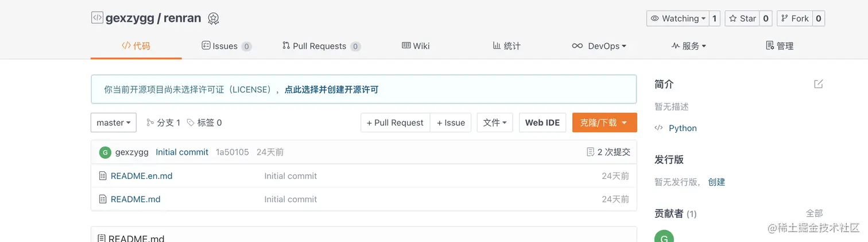Viewport: 868px width, 242px height.
Task: Click the edit icon beside 简介
Action: (x=818, y=84)
